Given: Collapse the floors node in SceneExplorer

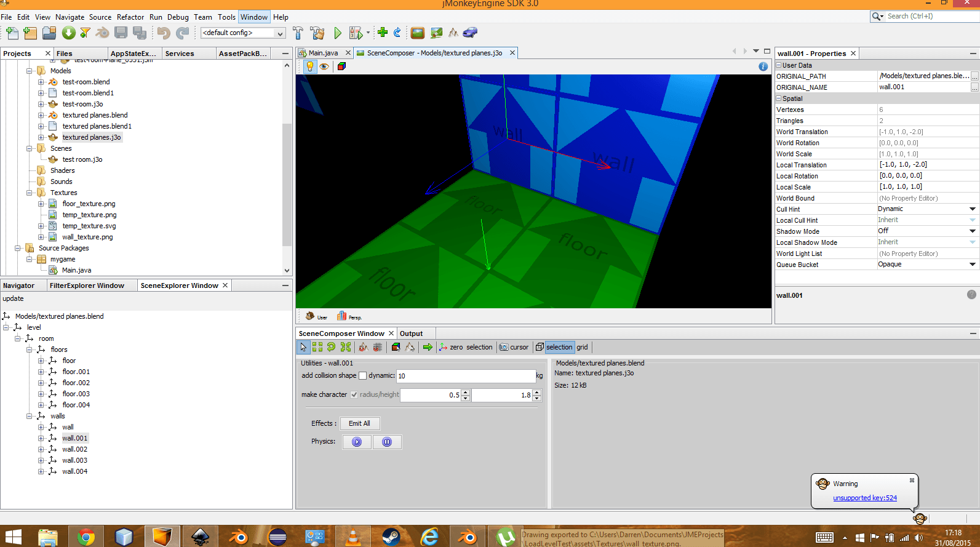Looking at the screenshot, I should [29, 349].
